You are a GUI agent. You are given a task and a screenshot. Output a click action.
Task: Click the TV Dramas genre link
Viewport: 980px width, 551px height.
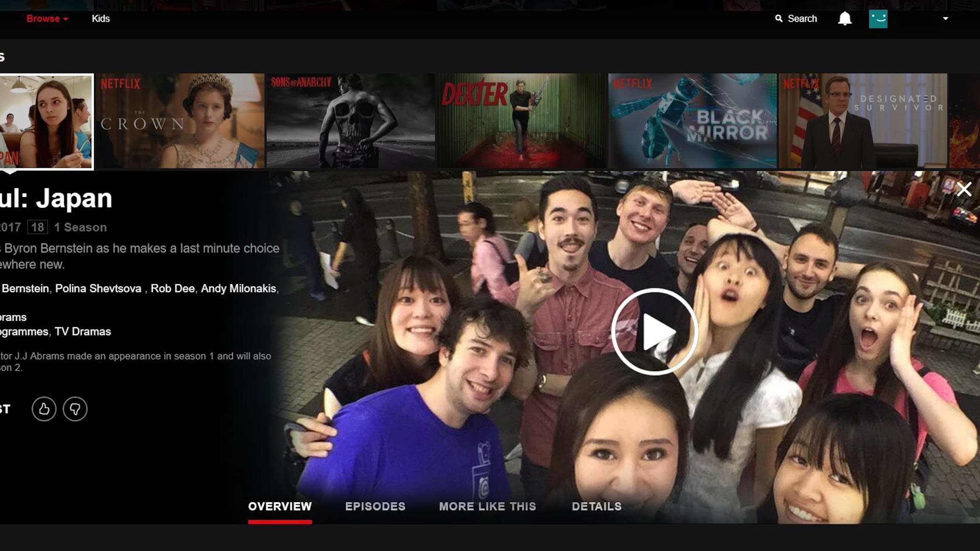pyautogui.click(x=83, y=332)
